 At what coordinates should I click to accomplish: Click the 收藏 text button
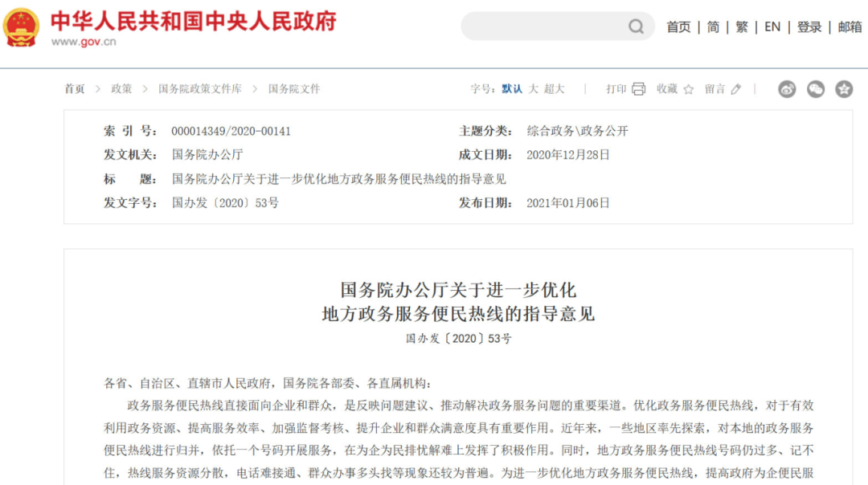point(667,89)
